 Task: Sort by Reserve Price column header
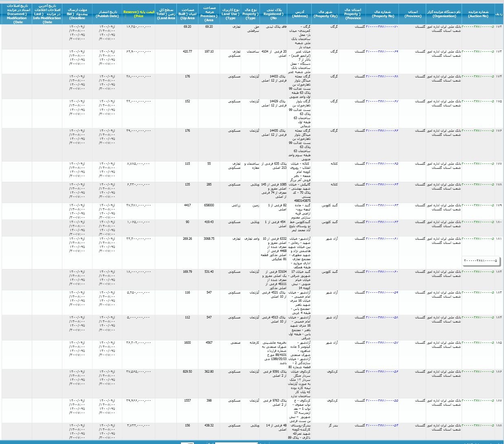[x=139, y=14]
